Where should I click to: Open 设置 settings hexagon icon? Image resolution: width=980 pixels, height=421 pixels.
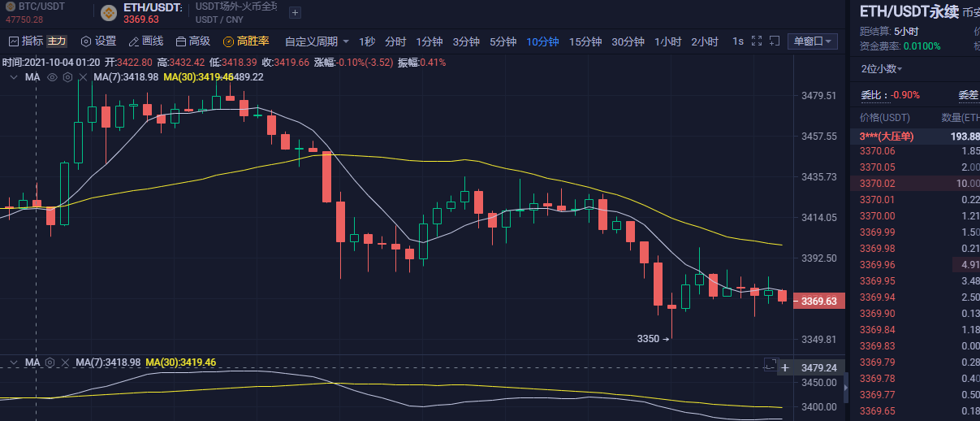[x=85, y=41]
